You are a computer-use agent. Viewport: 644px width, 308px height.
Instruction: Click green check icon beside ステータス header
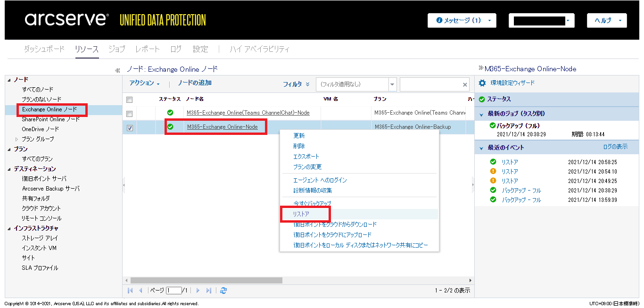482,100
